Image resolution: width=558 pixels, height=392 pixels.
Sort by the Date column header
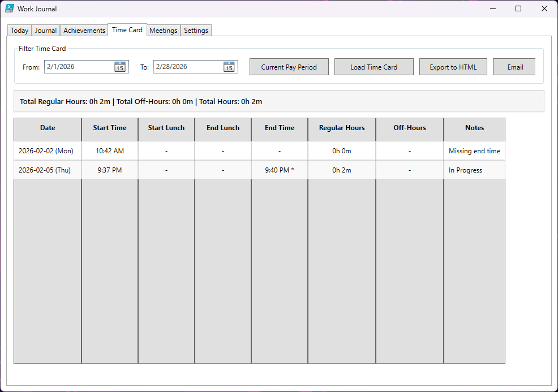point(48,128)
